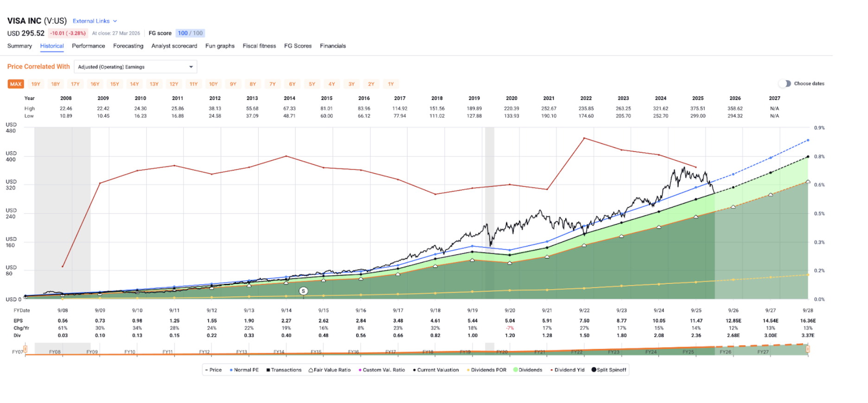The image size is (868, 403).
Task: Switch on the Choose dates toggle
Action: coord(785,83)
